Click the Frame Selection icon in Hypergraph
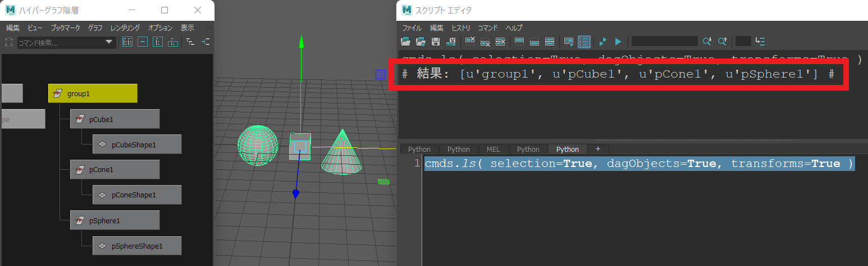Screen dimensions: 868x266 pos(143,42)
